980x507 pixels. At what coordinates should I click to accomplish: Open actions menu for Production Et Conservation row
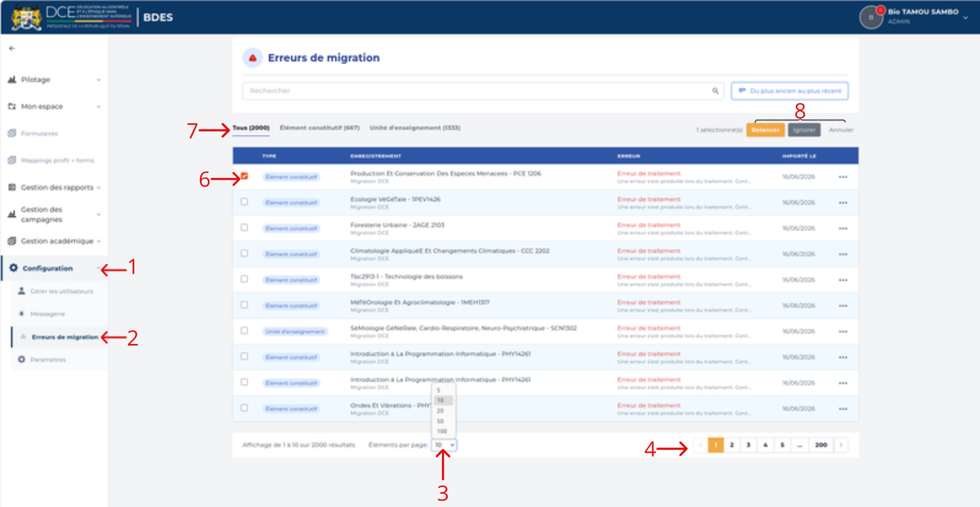click(x=843, y=177)
